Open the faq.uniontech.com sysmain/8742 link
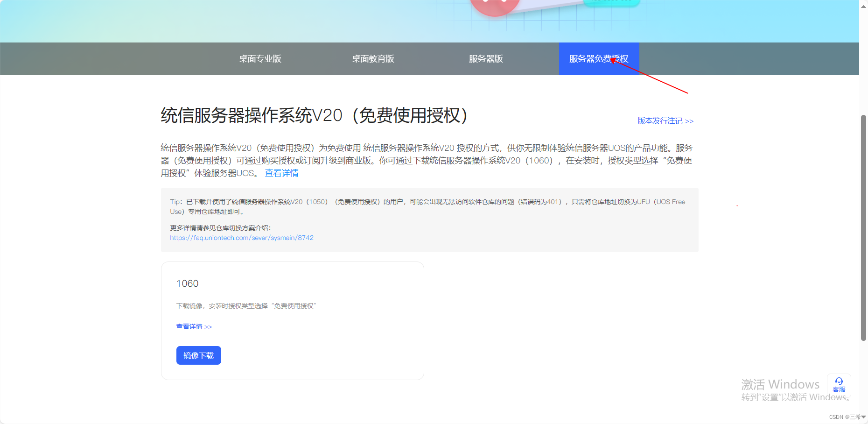The height and width of the screenshot is (424, 868). [242, 238]
